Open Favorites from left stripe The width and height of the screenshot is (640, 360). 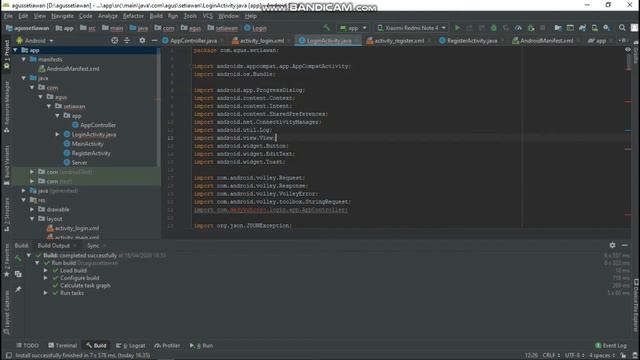(6, 261)
